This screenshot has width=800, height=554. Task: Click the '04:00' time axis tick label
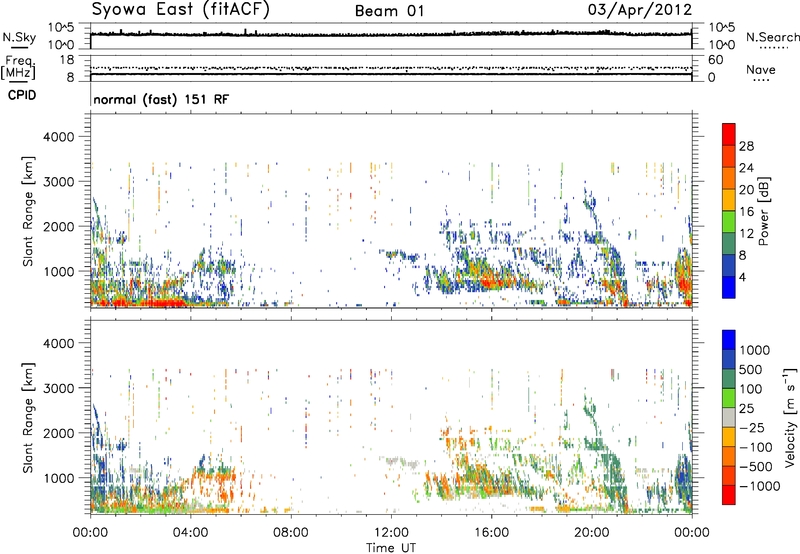click(190, 533)
